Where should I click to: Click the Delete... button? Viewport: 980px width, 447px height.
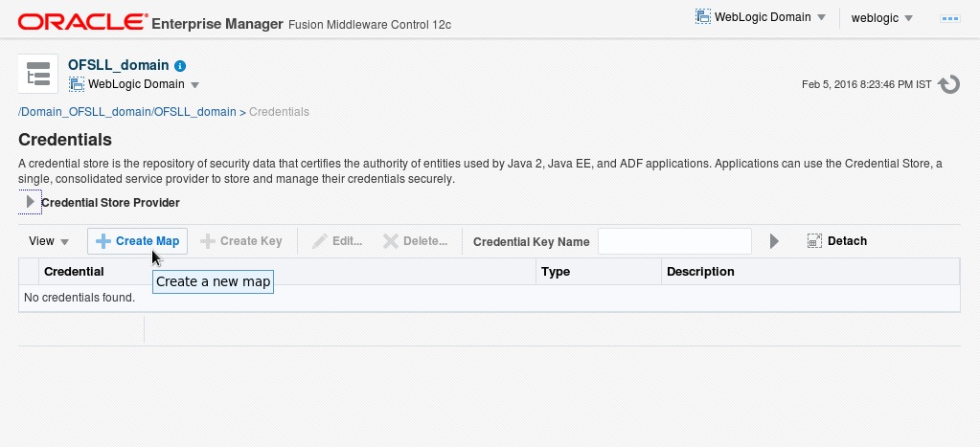click(x=415, y=241)
